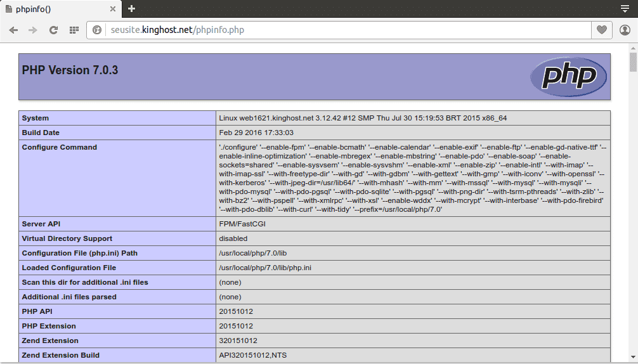Image resolution: width=638 pixels, height=364 pixels.
Task: Click the API320151012,NTS value
Action: tap(252, 356)
